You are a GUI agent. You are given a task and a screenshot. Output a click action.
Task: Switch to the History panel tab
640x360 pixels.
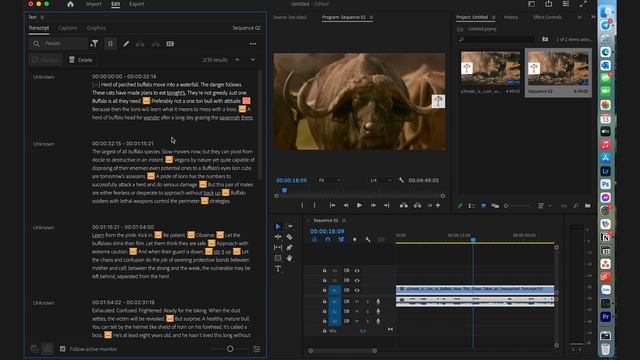511,18
